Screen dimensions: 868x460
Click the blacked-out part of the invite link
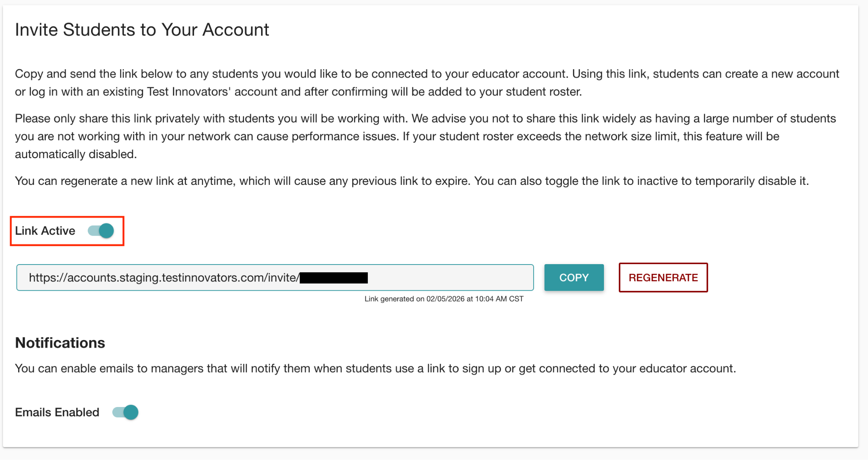coord(334,278)
